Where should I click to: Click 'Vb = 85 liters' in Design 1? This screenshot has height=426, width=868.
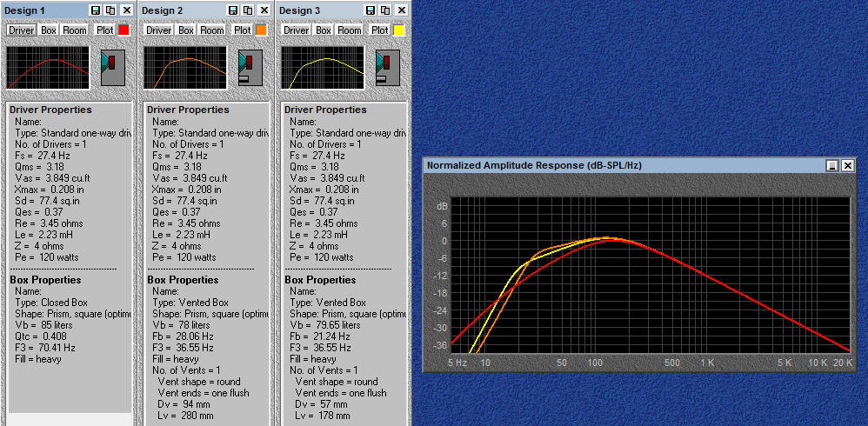click(x=43, y=325)
